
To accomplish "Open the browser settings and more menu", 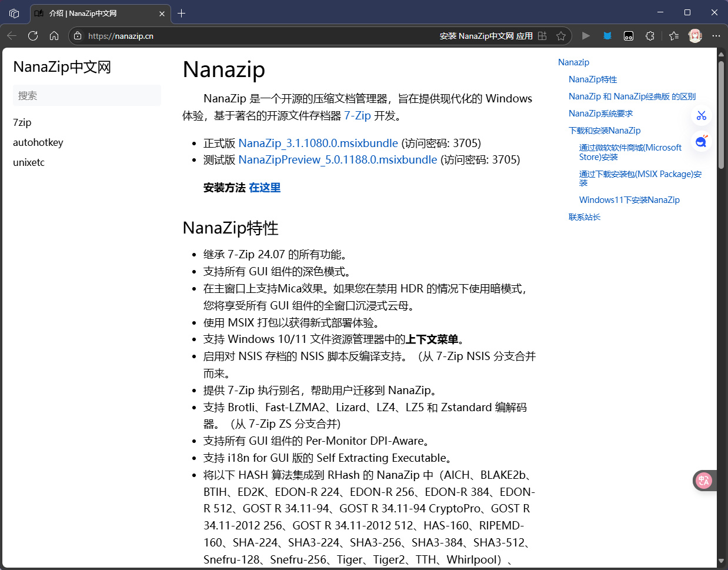I will pos(716,36).
